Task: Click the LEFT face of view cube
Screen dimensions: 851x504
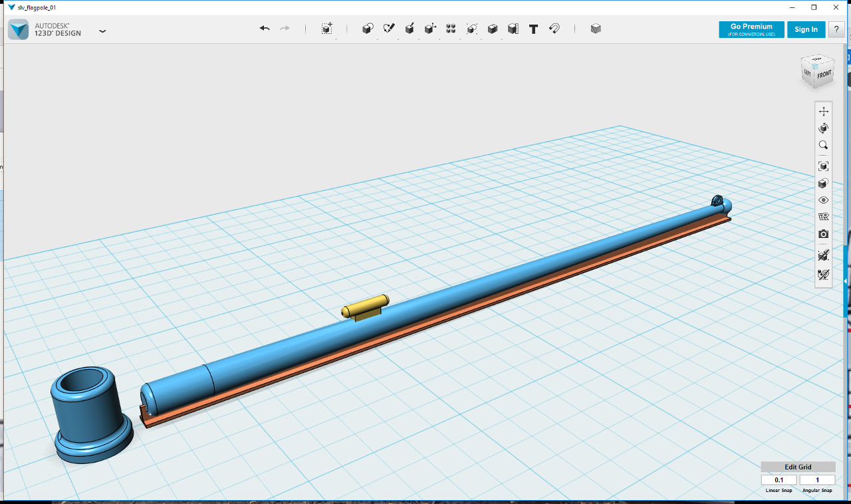Action: coord(807,72)
